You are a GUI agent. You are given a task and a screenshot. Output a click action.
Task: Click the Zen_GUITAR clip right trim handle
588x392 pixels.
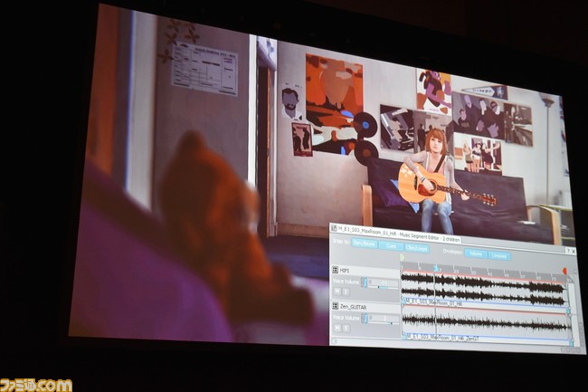pos(571,343)
